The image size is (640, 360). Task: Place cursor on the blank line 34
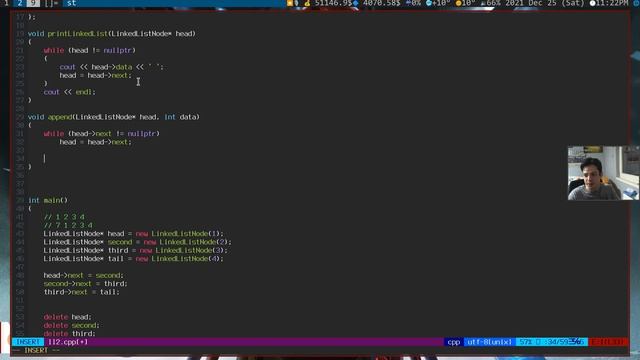[x=45, y=158]
